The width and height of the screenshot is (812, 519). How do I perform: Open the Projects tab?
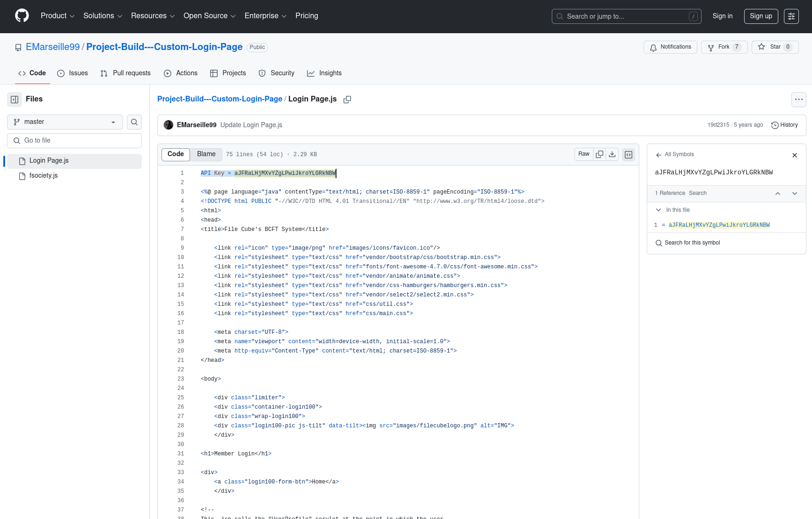(228, 73)
